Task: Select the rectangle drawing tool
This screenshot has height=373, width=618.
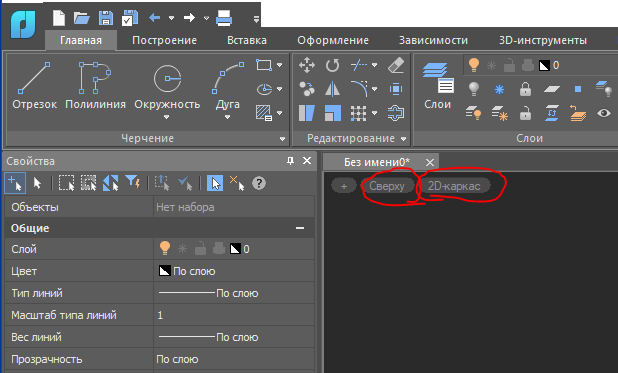Action: [264, 65]
